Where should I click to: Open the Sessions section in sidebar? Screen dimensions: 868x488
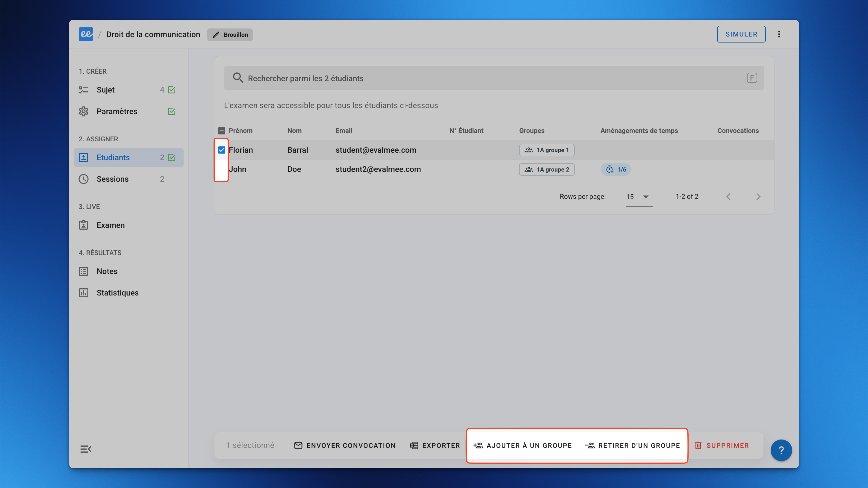[113, 179]
